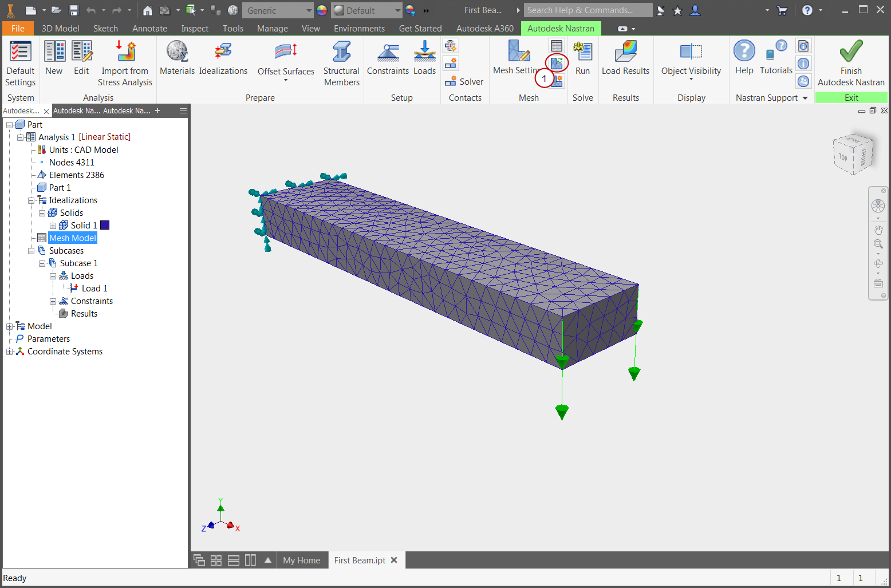Expand the Coordinate Systems node
The width and height of the screenshot is (891, 588).
[x=10, y=352]
